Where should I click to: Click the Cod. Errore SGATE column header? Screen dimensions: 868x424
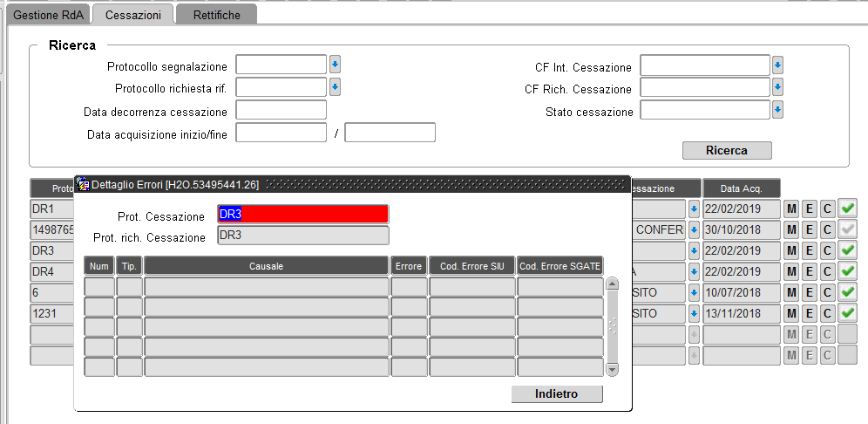(560, 266)
